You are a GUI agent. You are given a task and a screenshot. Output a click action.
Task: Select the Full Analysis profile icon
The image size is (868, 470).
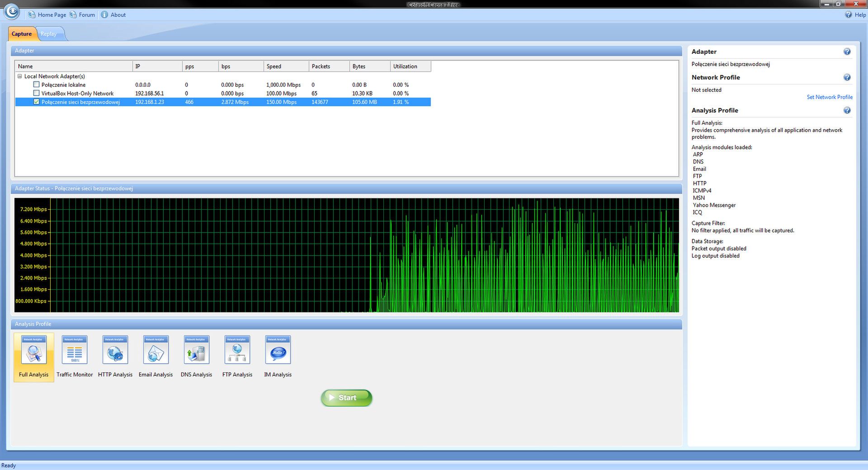pyautogui.click(x=33, y=349)
